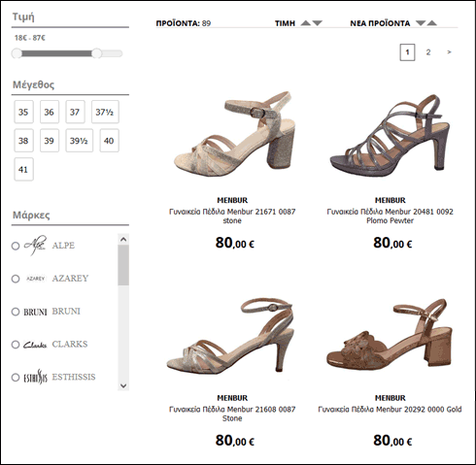Click the up arrow next to ΝΕΑ ΠΡΟΪΟΝΤΑ
The width and height of the screenshot is (476, 465).
[x=432, y=23]
